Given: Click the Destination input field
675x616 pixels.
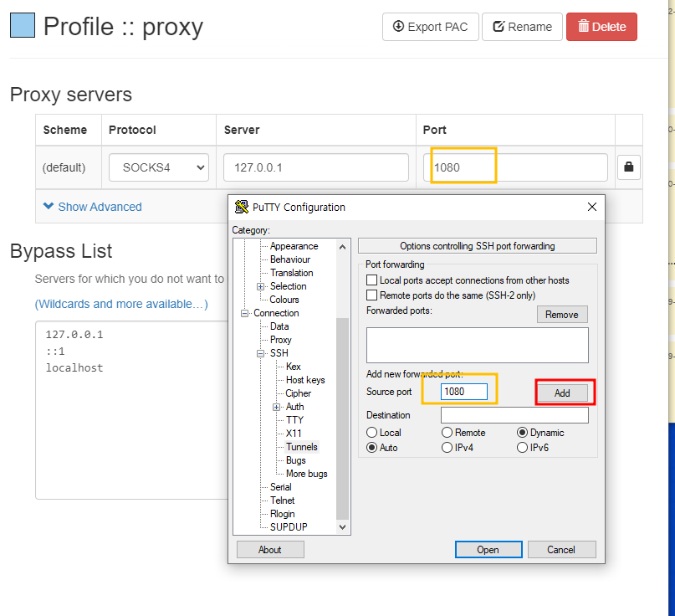Looking at the screenshot, I should tap(514, 415).
